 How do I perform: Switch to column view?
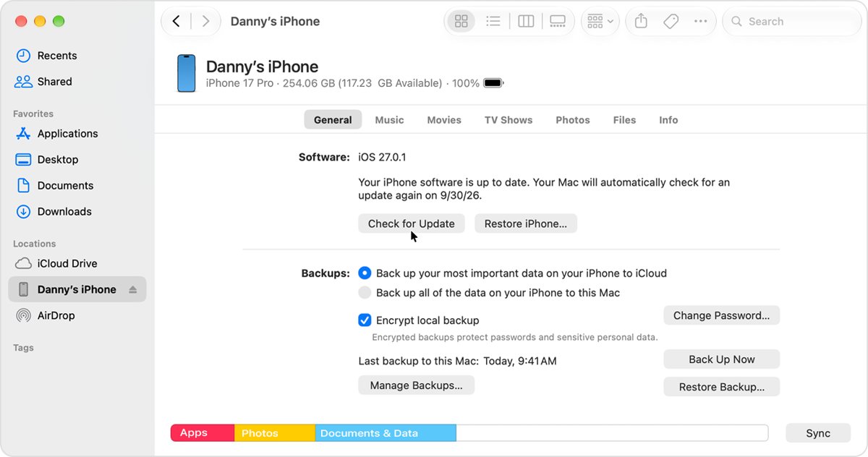[x=526, y=22]
